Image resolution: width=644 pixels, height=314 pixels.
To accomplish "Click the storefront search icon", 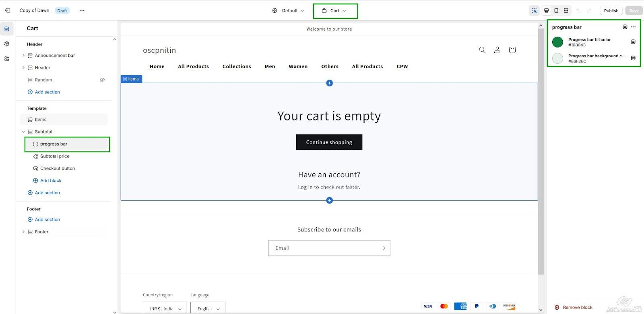I will 482,50.
